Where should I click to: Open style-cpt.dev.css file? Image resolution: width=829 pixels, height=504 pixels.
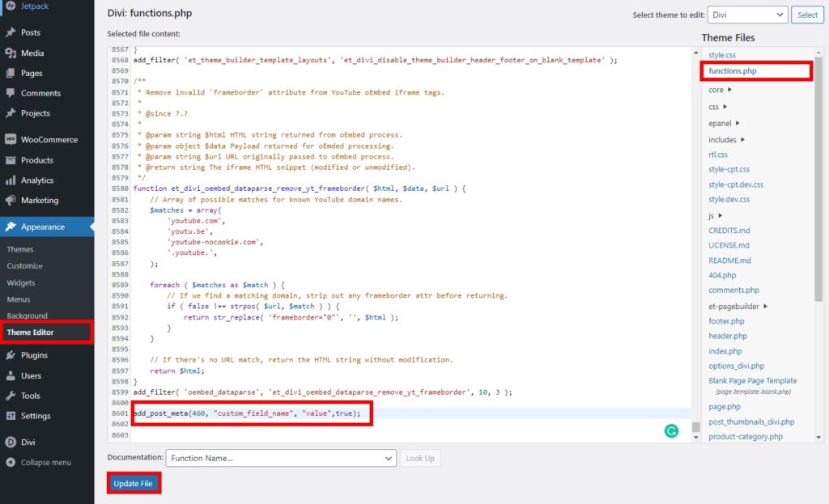736,184
